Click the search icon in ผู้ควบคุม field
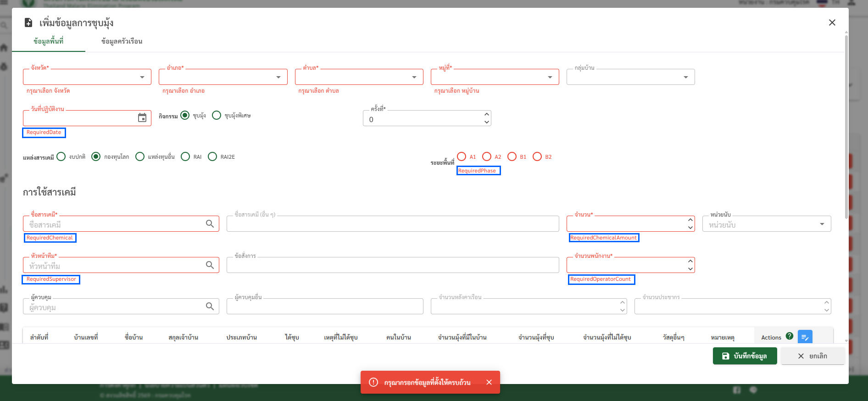The height and width of the screenshot is (401, 868). click(210, 306)
